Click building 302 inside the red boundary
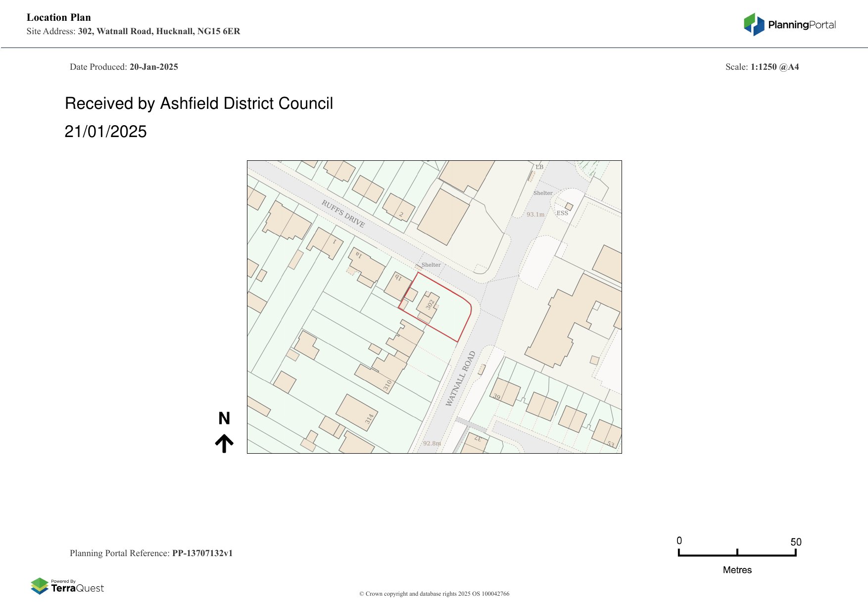Image resolution: width=868 pixels, height=614 pixels. [428, 305]
